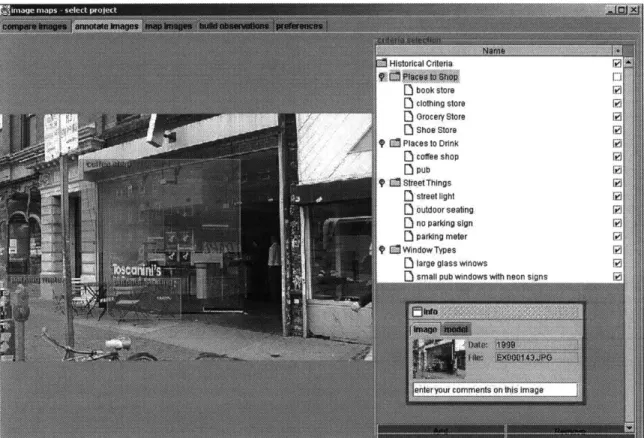644x438 pixels.
Task: Toggle the parking meter checkbox
Action: click(617, 236)
